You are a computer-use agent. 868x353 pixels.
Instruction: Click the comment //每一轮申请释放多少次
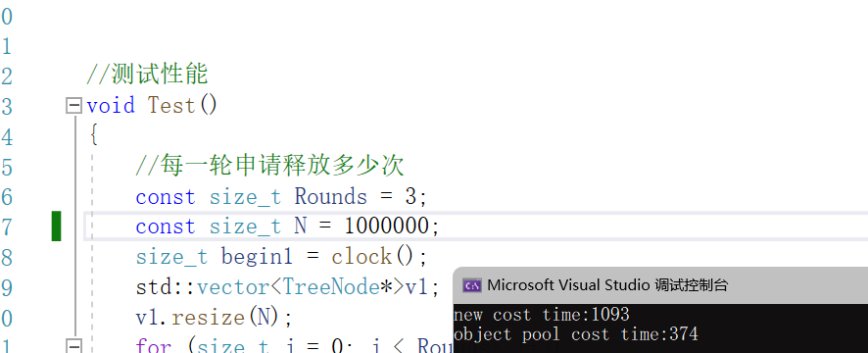click(x=270, y=166)
